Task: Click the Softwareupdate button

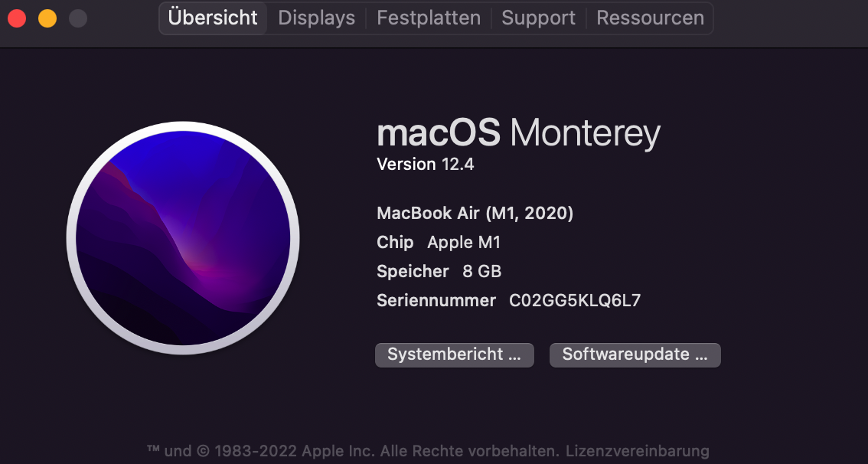Action: 635,355
